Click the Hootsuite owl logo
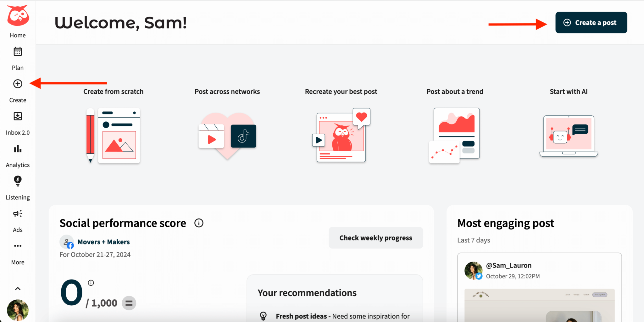Image resolution: width=644 pixels, height=322 pixels. click(x=18, y=16)
